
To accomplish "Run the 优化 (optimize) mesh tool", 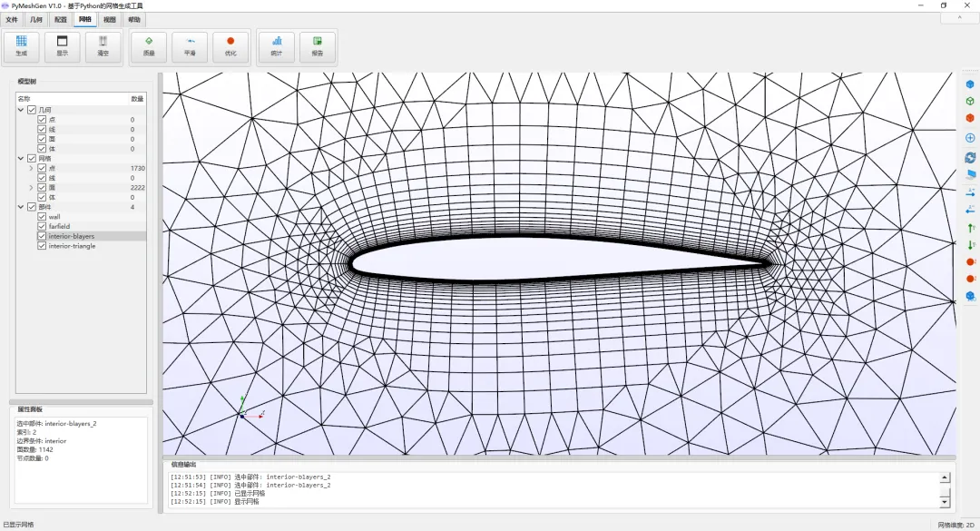I will [x=230, y=46].
